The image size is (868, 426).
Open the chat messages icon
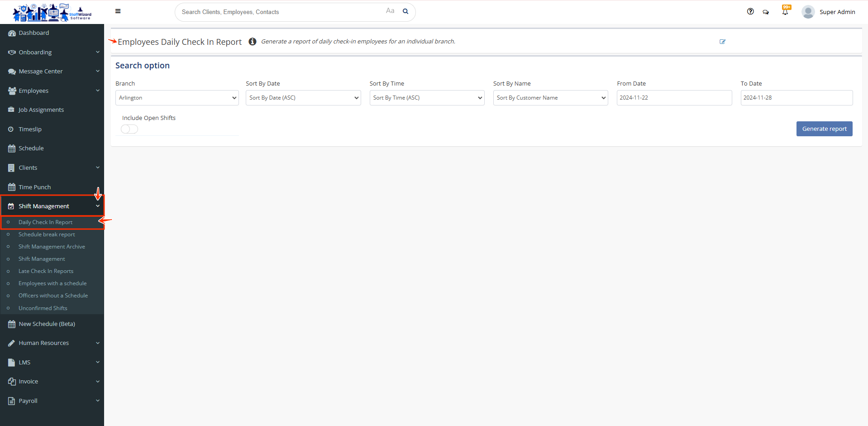tap(766, 12)
